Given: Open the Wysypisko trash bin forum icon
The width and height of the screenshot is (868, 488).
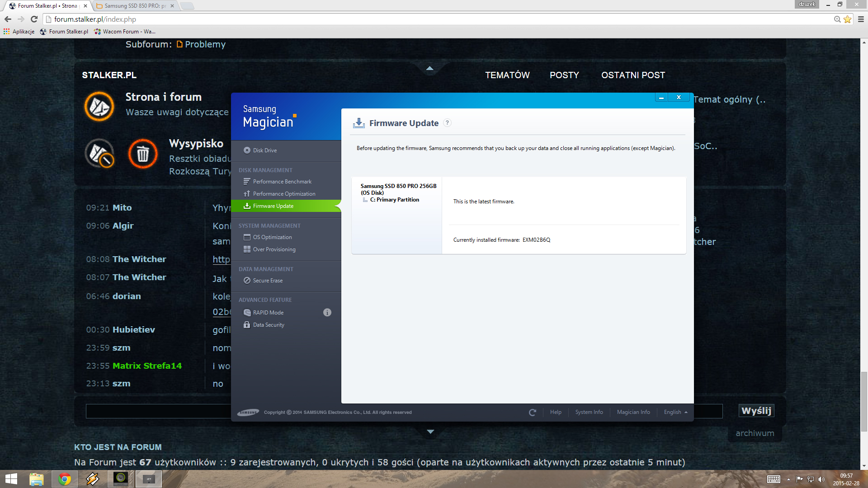Looking at the screenshot, I should pyautogui.click(x=143, y=154).
